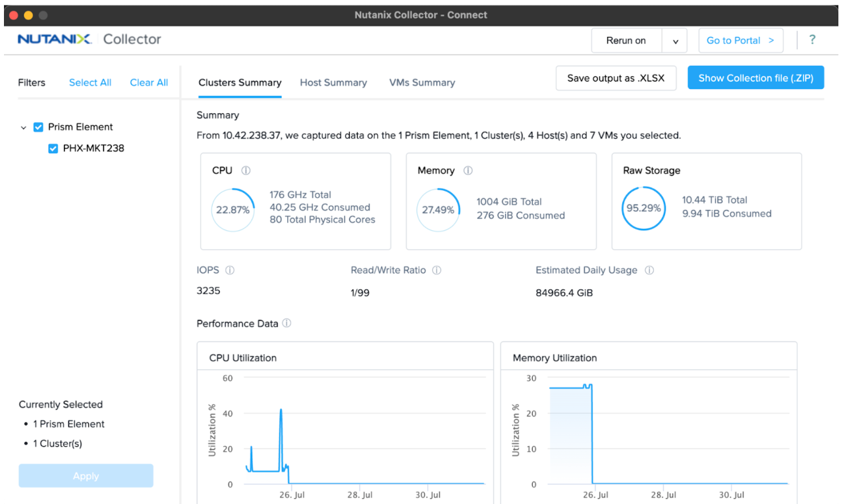The image size is (843, 504).
Task: Click Select All to check all filters
Action: (x=90, y=82)
